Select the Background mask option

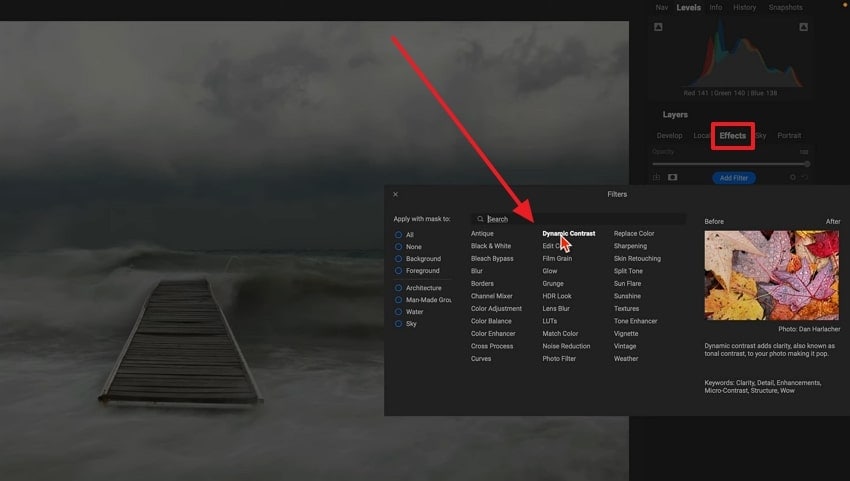(398, 259)
